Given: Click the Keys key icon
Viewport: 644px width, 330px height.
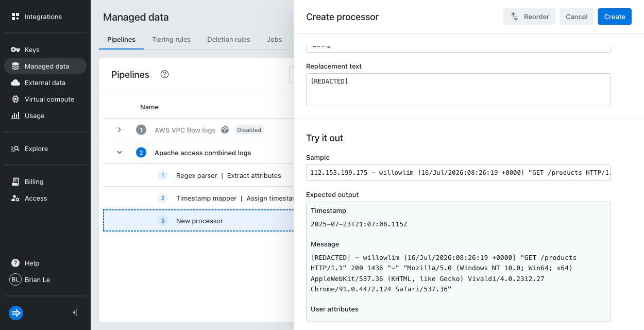Looking at the screenshot, I should [x=15, y=49].
